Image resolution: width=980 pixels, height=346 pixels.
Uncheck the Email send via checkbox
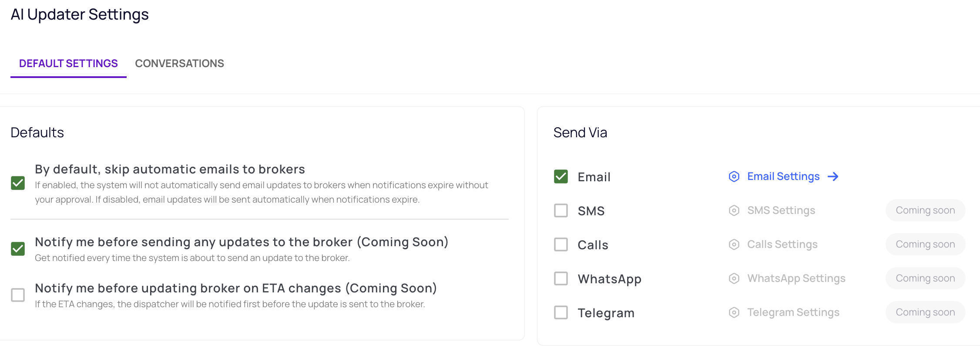pyautogui.click(x=561, y=176)
